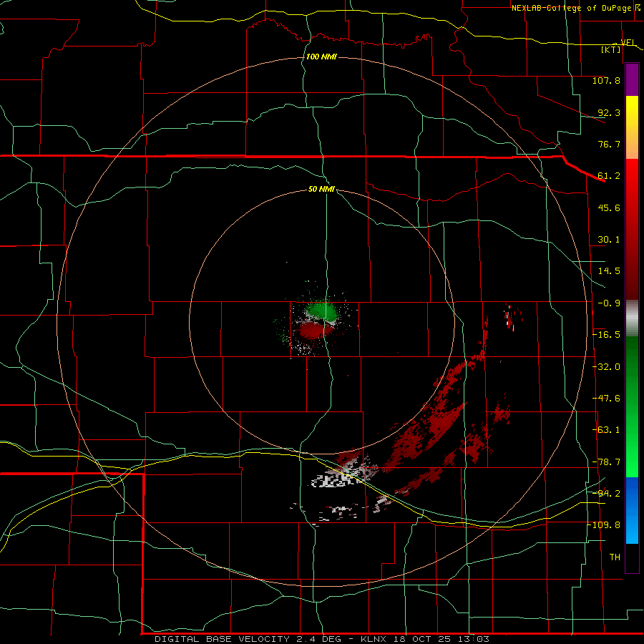Screen dimensions: 644x644
Task: Click the 14.5 scale value
Action: pyautogui.click(x=609, y=271)
